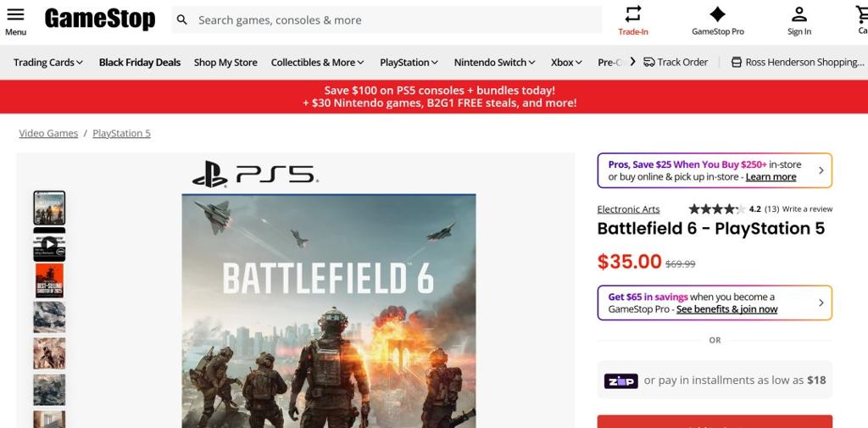Click the search magnifier icon

tap(182, 19)
